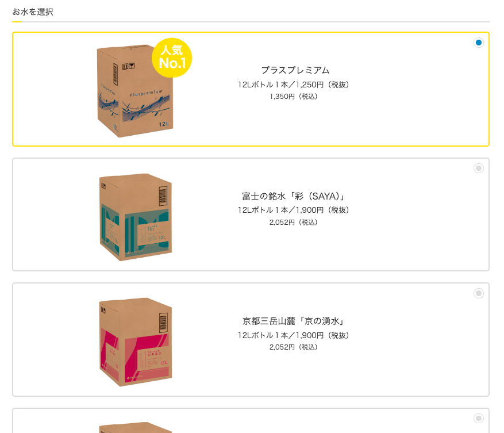Click the 京都三岳山麓「京の湧水」 product title
The width and height of the screenshot is (504, 433).
(x=294, y=321)
